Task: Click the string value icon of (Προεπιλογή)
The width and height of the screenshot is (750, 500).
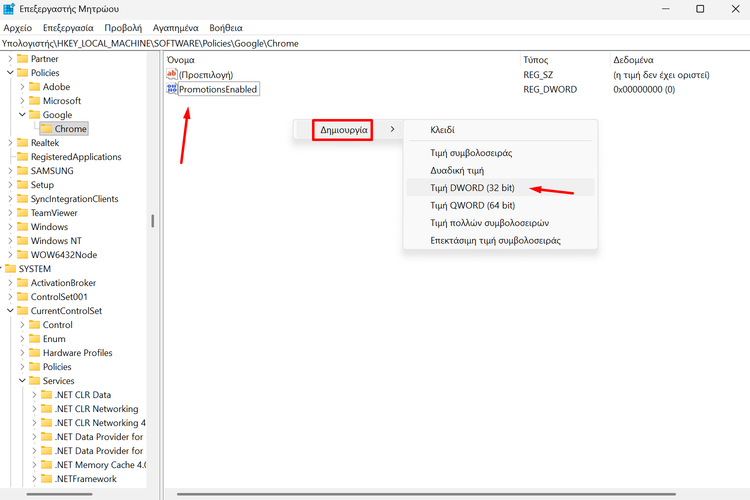Action: (172, 74)
